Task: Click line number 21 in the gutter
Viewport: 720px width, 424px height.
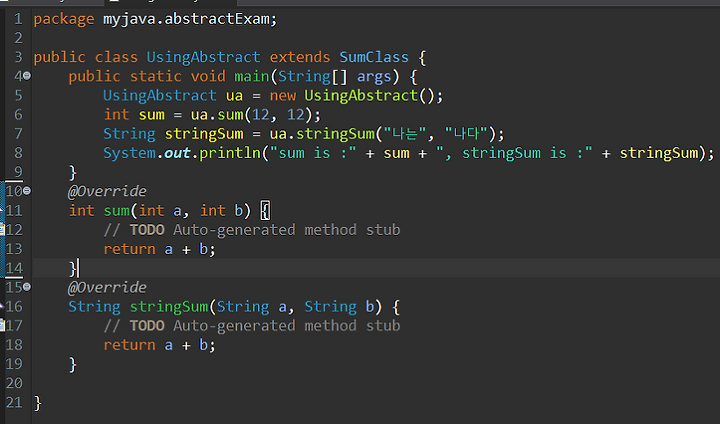Action: click(14, 402)
